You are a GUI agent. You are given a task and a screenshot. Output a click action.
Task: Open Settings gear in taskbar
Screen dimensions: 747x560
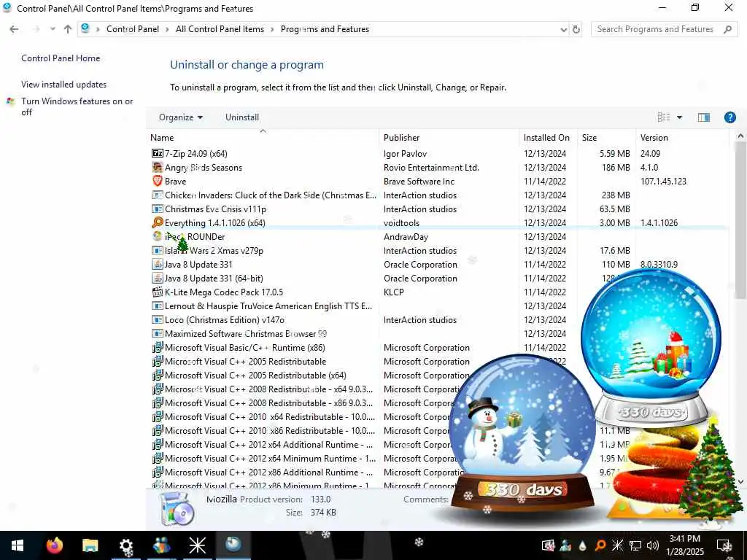coord(125,545)
